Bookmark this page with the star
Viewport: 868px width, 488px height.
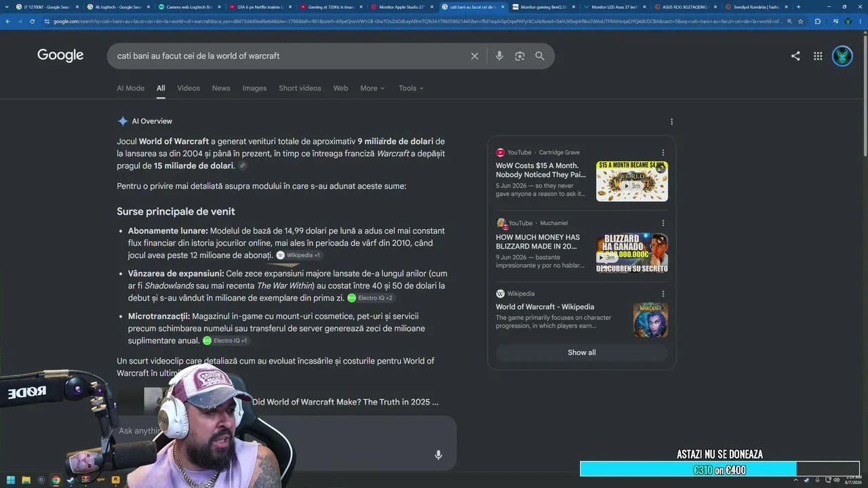tap(801, 21)
